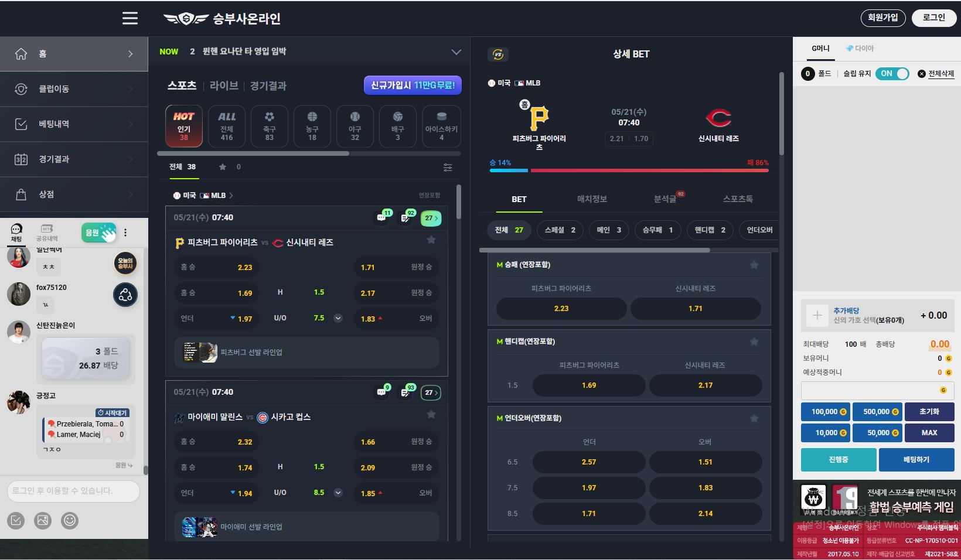Select the 핸디캡 2 market filter chip
Image resolution: width=961 pixels, height=560 pixels.
[710, 230]
